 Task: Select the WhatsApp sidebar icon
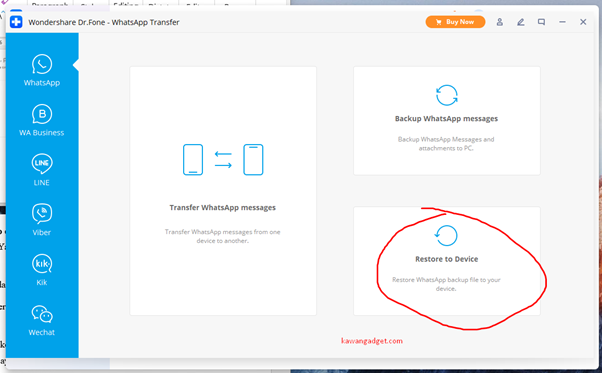[x=42, y=64]
